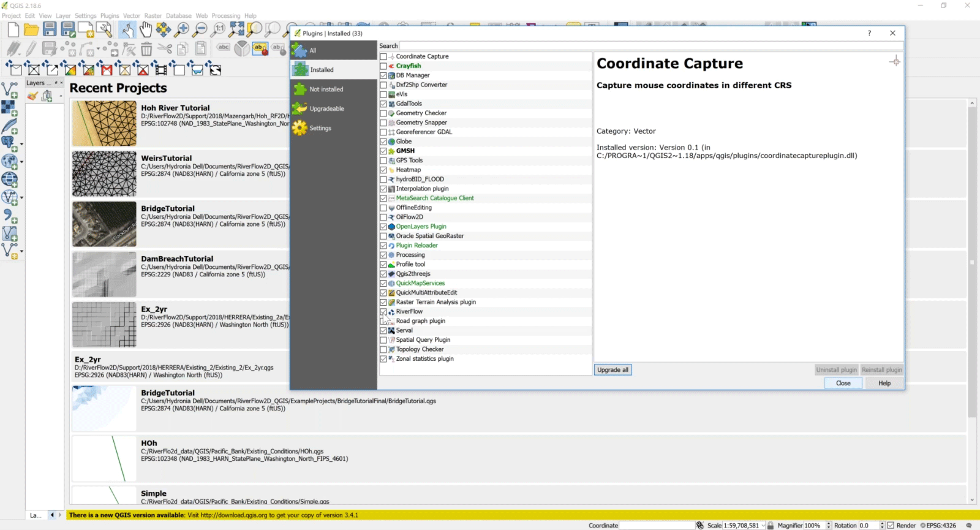Save the project using the floppy icon
980x530 pixels.
(50, 29)
